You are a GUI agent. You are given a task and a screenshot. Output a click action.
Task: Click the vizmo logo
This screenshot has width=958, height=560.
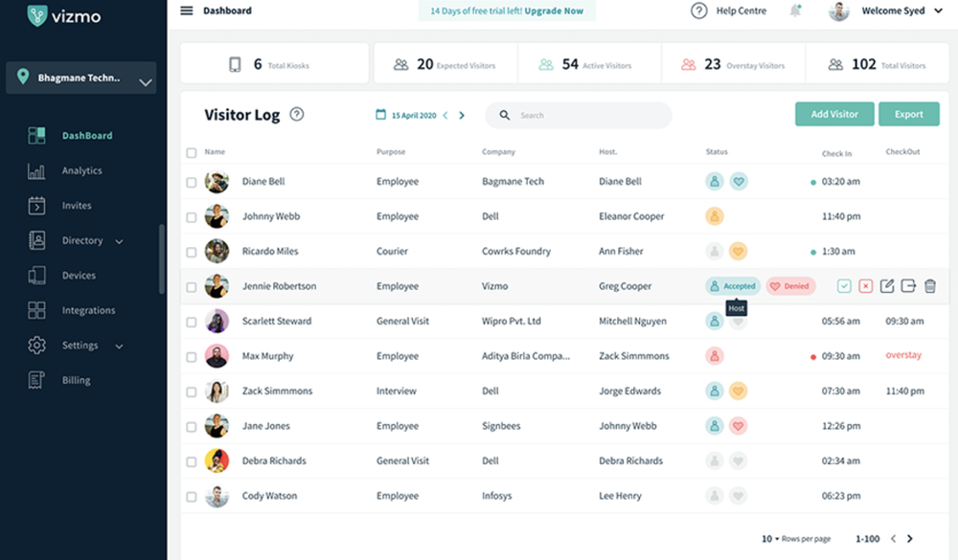point(64,16)
